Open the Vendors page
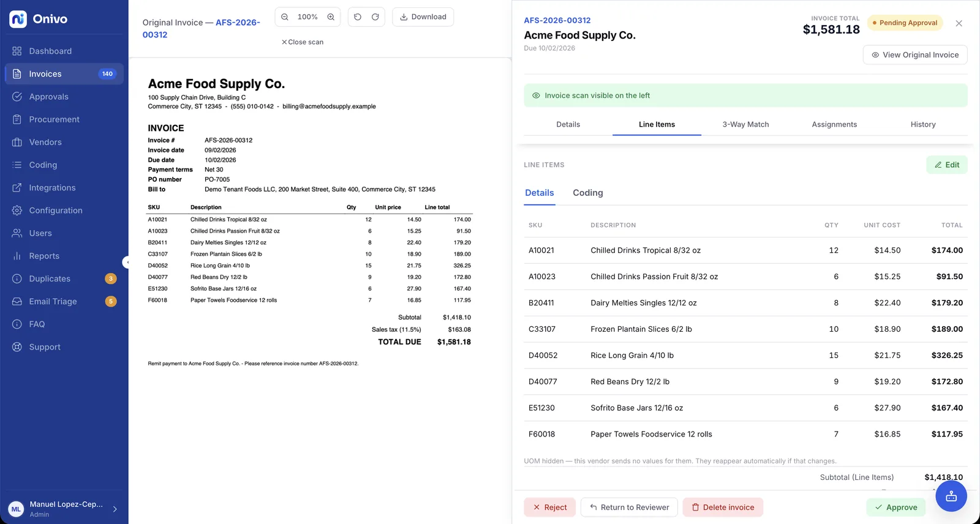Viewport: 980px width, 524px height. tap(64, 142)
